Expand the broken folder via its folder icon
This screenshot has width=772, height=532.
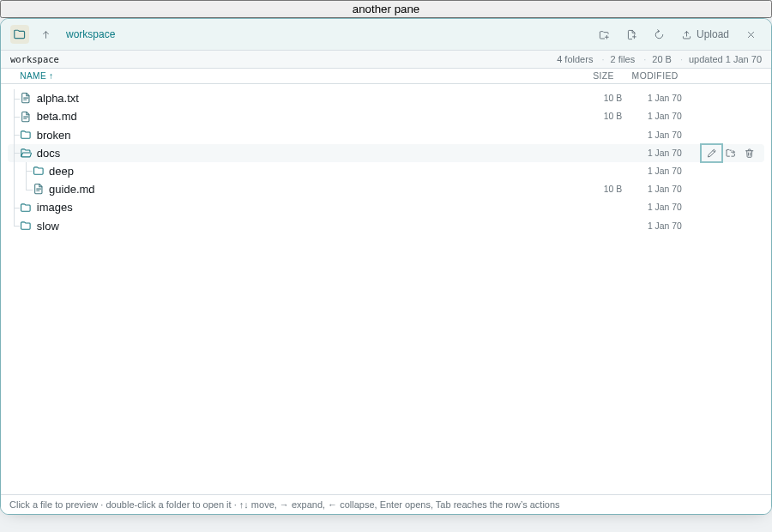coord(26,135)
